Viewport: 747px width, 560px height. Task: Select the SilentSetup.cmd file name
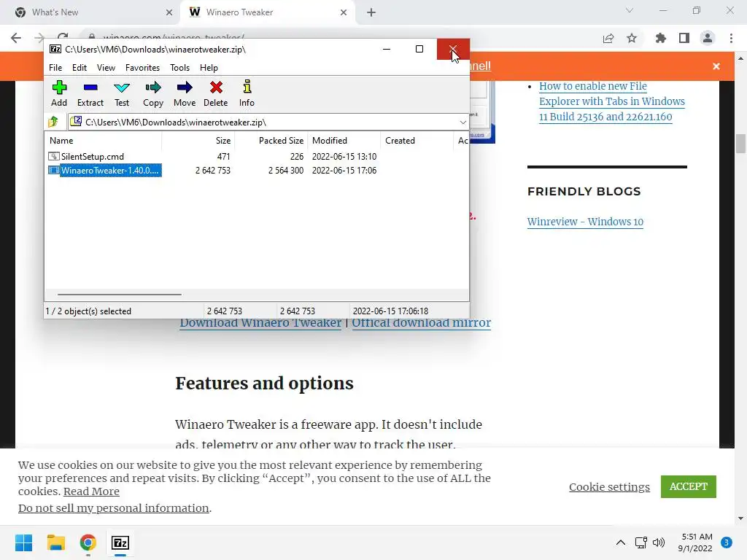[93, 156]
